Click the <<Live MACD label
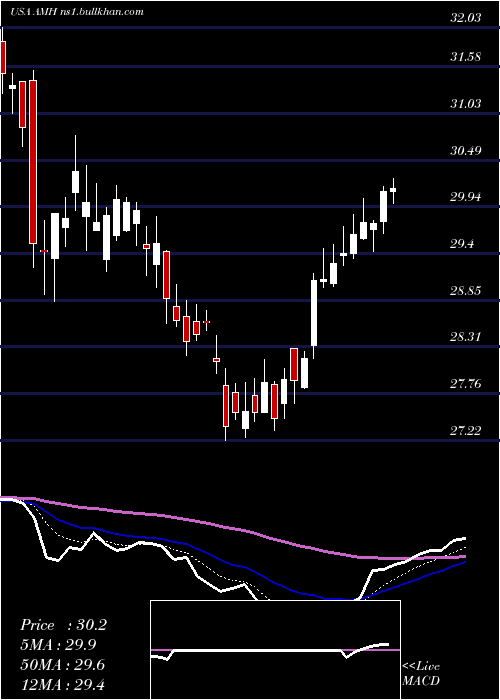 coord(421,673)
